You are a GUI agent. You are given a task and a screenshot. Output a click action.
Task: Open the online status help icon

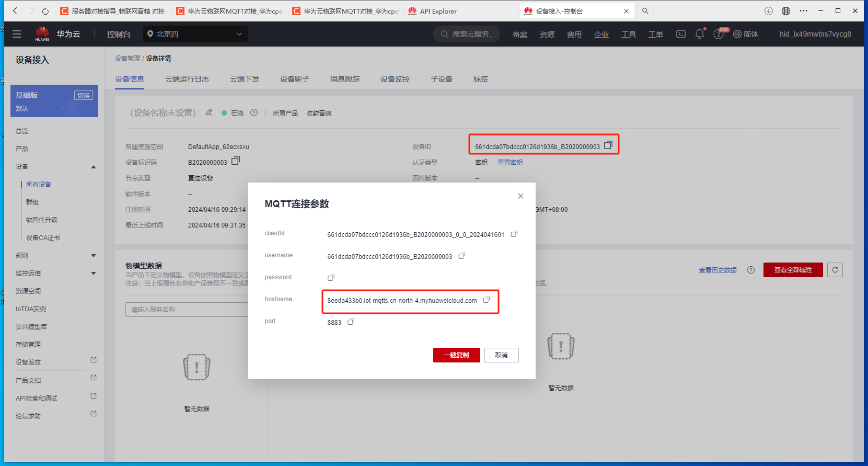coord(254,112)
